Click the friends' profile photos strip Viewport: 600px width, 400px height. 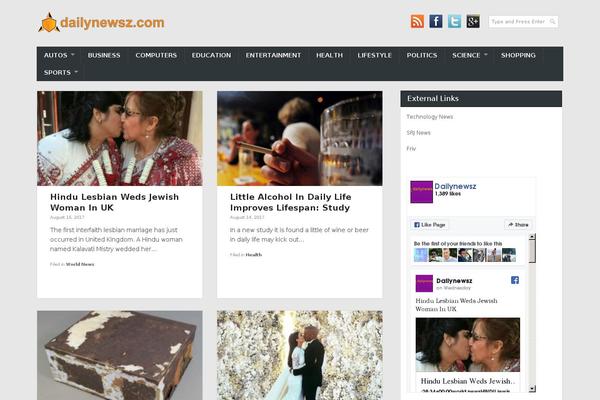coord(465,255)
